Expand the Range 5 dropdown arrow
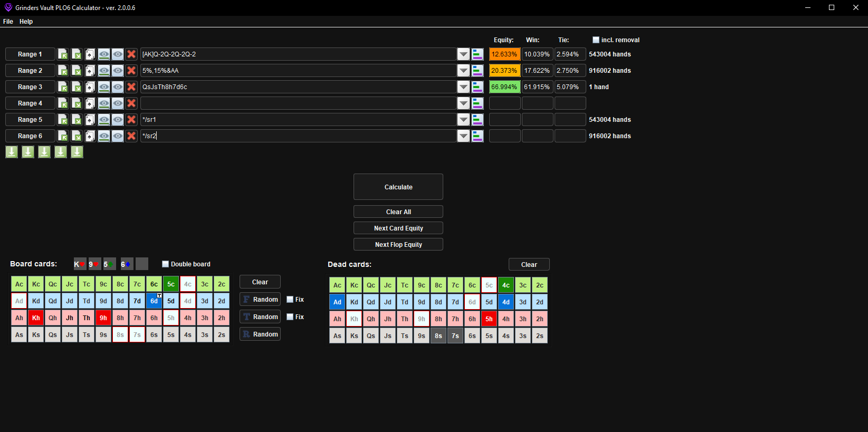868x432 pixels. coord(463,120)
